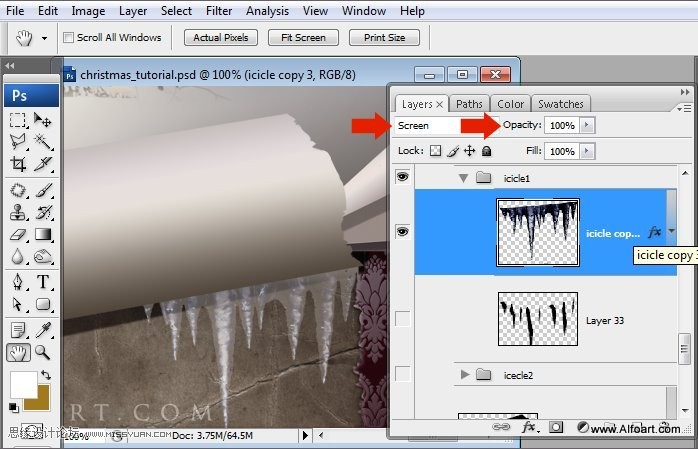The height and width of the screenshot is (449, 698).
Task: Select the Spot Healing Brush tool
Action: point(17,190)
